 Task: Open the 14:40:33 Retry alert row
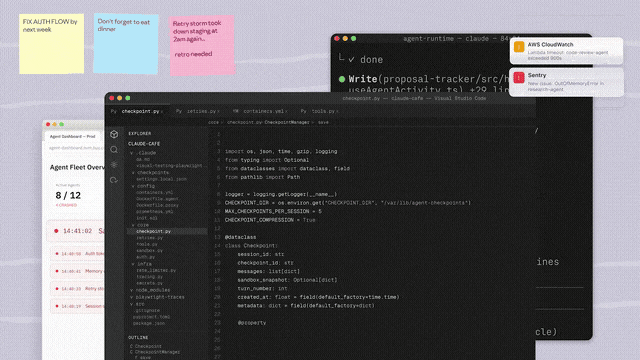(x=77, y=289)
